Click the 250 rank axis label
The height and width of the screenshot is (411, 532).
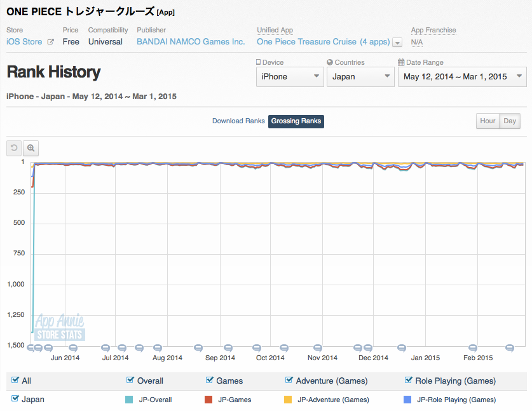19,192
